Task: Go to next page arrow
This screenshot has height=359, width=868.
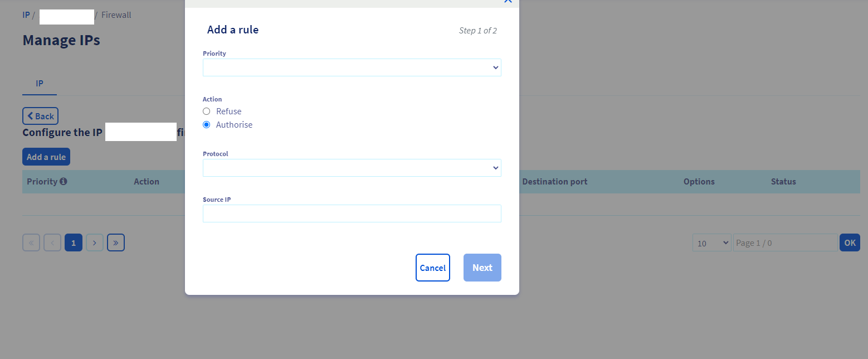Action: pyautogui.click(x=95, y=242)
